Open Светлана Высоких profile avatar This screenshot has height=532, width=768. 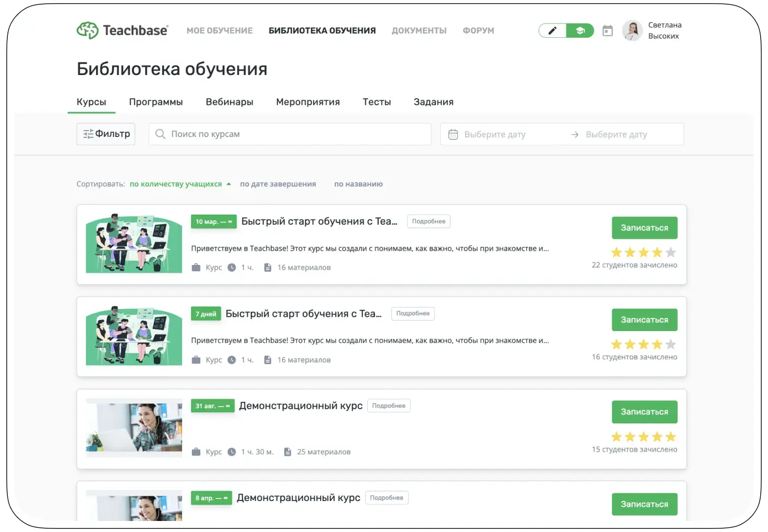click(x=632, y=30)
